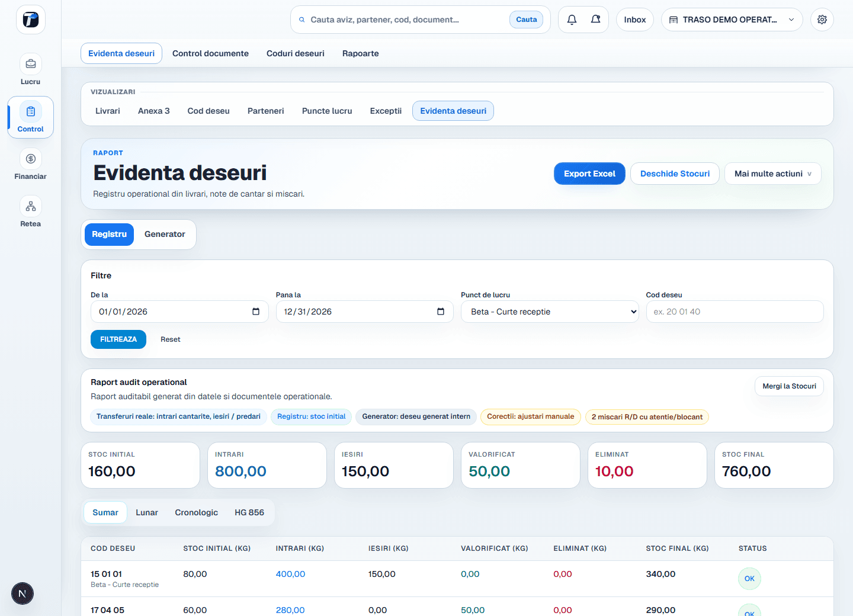
Task: Select Puncte lucru visualization
Action: (327, 111)
